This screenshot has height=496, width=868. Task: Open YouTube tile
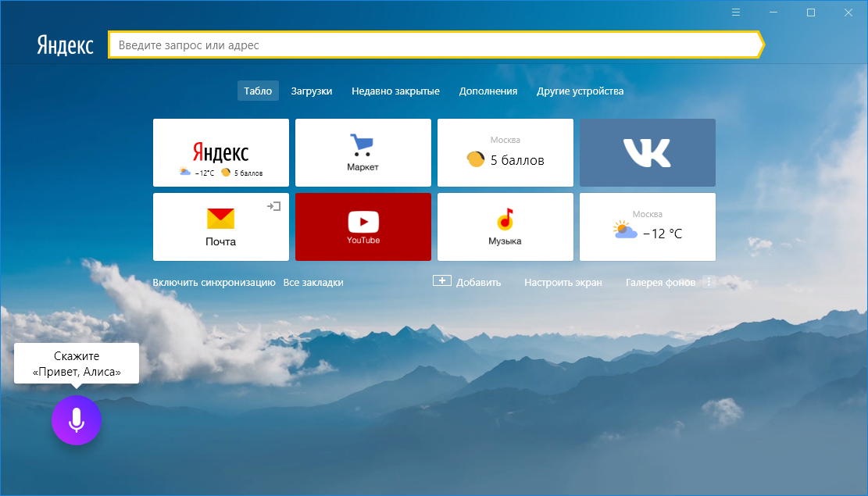(363, 227)
